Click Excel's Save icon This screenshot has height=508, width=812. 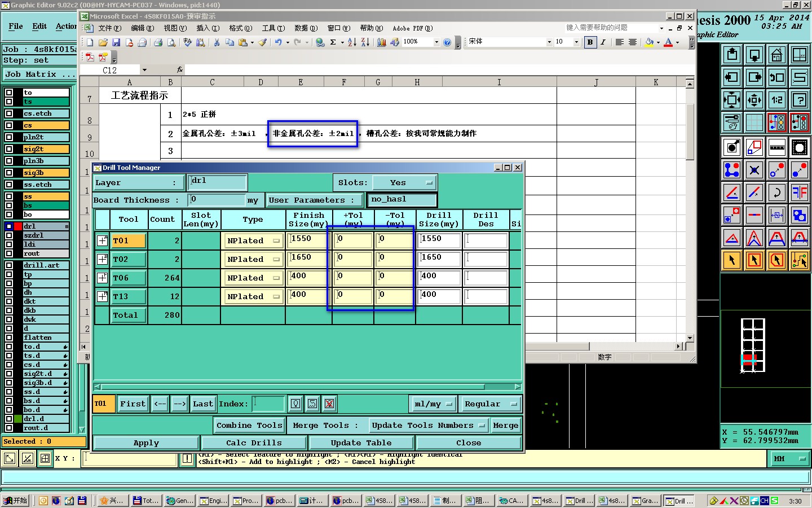116,42
